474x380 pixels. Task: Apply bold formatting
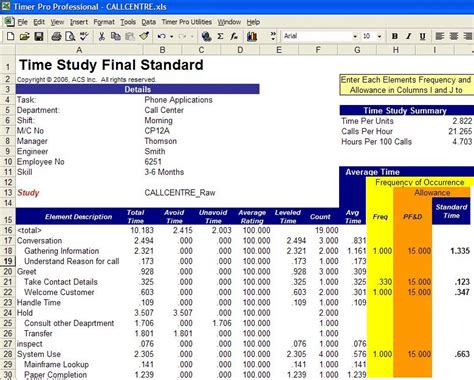pos(395,36)
